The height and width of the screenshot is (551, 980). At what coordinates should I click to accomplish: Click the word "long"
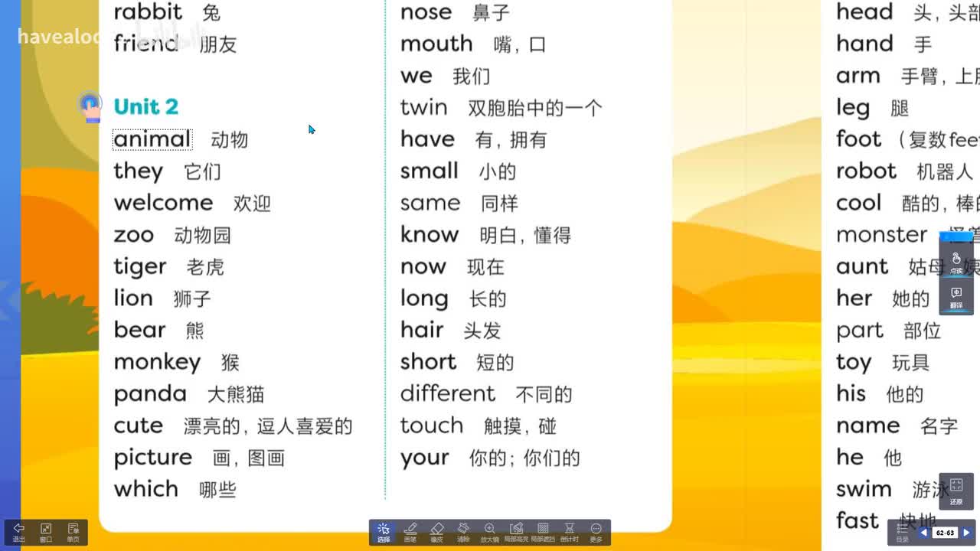click(x=424, y=298)
